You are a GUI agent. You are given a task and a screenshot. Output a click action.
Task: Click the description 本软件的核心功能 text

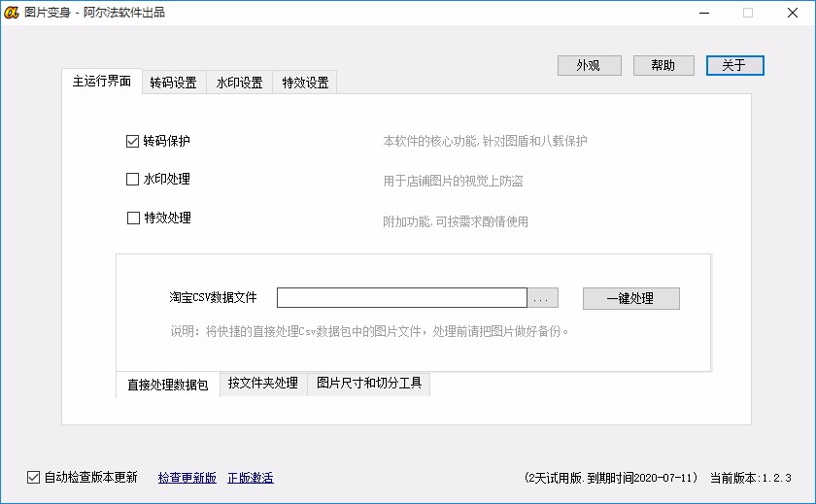click(x=485, y=141)
